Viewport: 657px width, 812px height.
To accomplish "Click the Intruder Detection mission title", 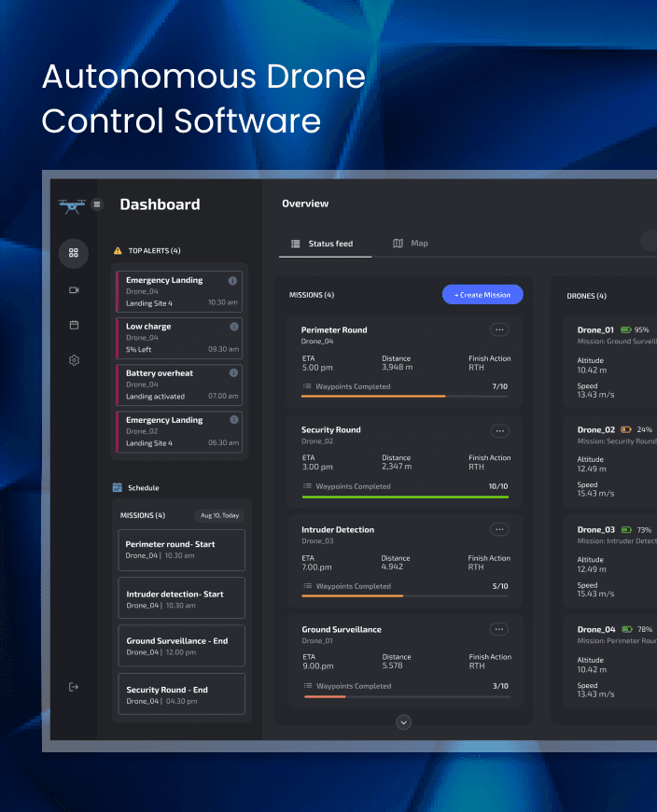I will [338, 530].
